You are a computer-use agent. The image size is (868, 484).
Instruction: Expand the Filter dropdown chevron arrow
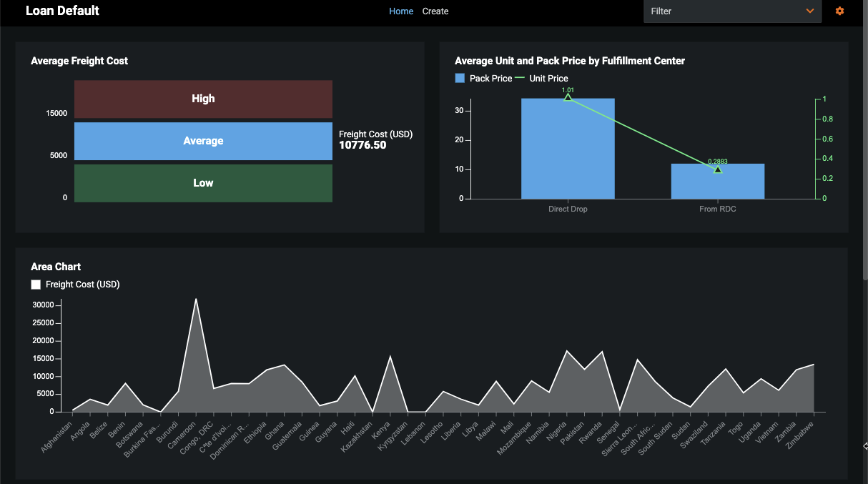810,11
